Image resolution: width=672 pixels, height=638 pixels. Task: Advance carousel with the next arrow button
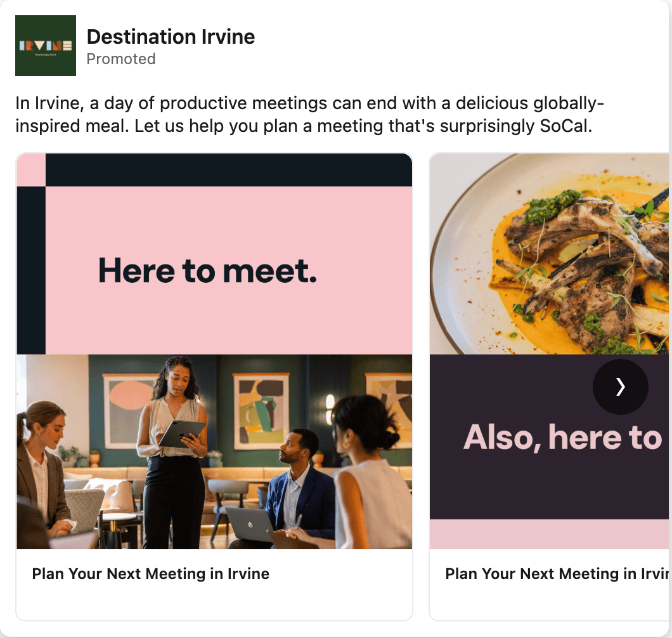point(620,387)
